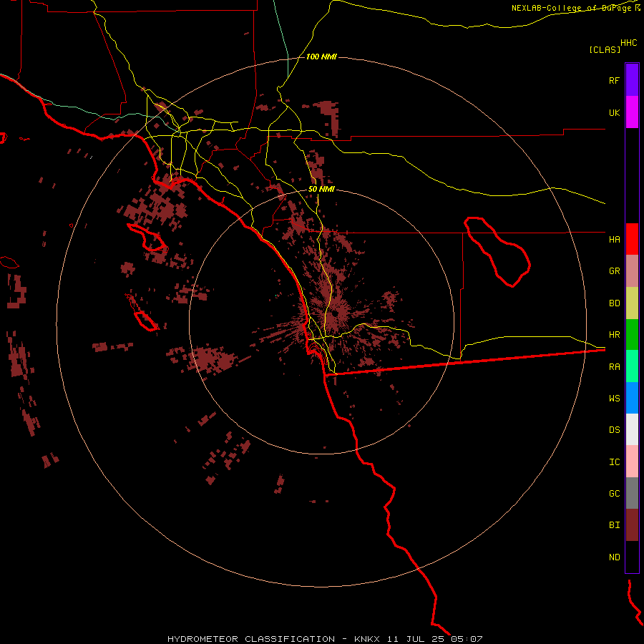The height and width of the screenshot is (644, 644).
Task: Click the RA legend label
Action: [614, 366]
